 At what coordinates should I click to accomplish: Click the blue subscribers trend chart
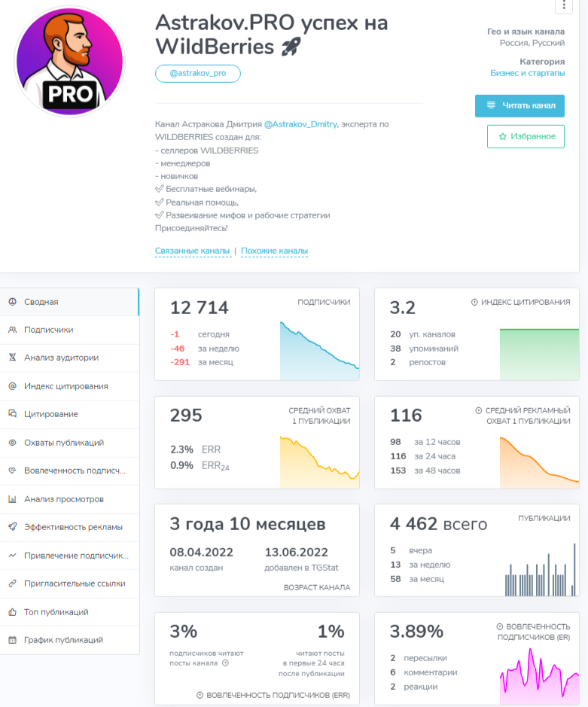(319, 350)
